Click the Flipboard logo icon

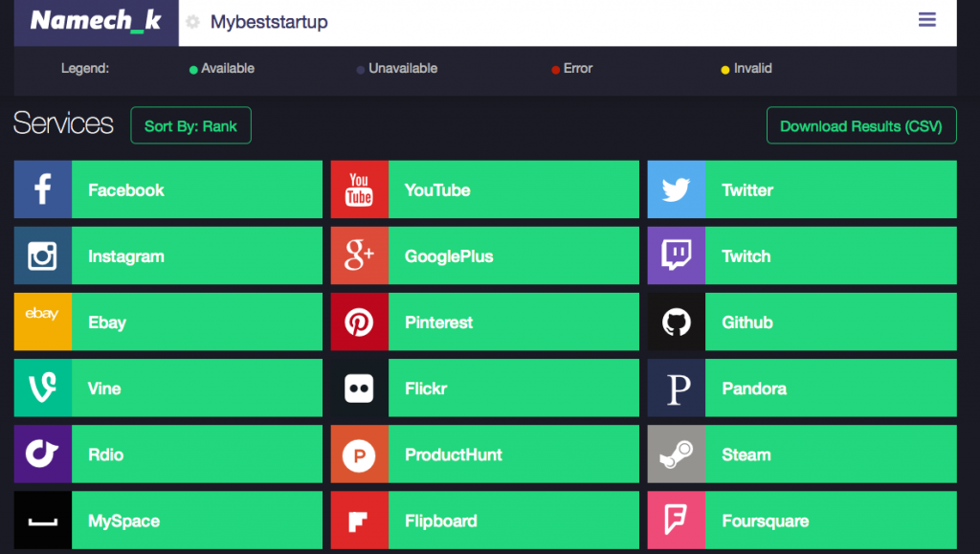pyautogui.click(x=360, y=521)
